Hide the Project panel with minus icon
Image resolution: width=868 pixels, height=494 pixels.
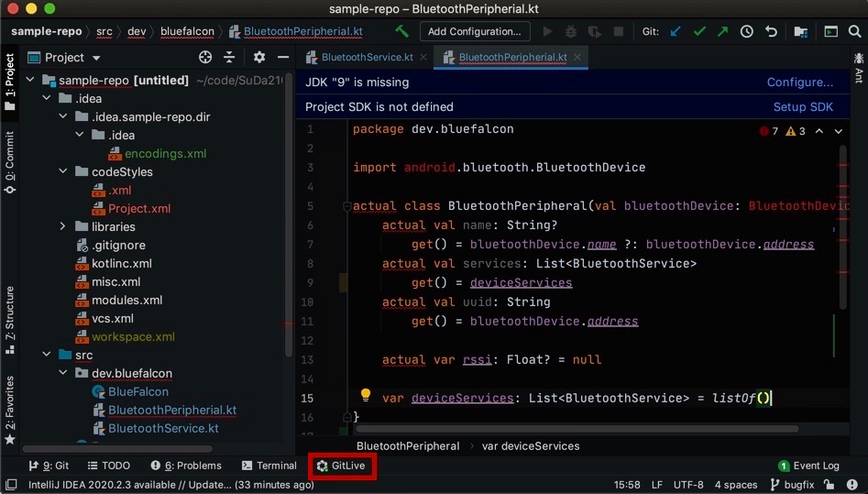(x=283, y=57)
